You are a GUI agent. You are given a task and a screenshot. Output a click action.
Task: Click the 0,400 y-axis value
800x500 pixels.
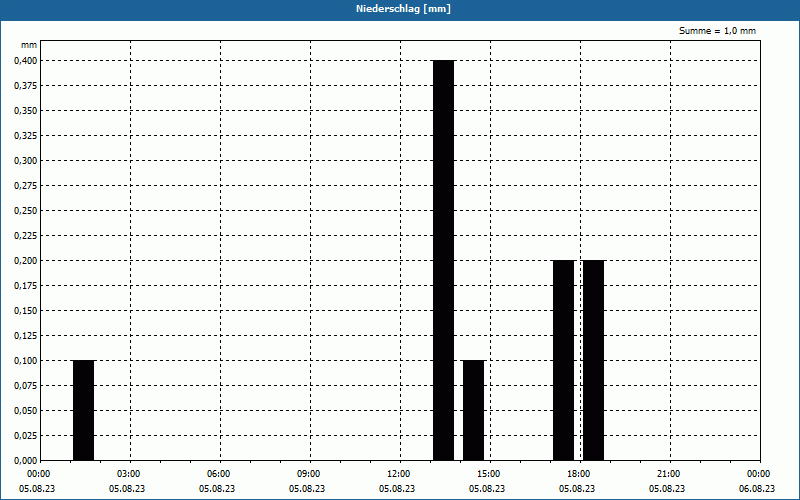coord(26,61)
